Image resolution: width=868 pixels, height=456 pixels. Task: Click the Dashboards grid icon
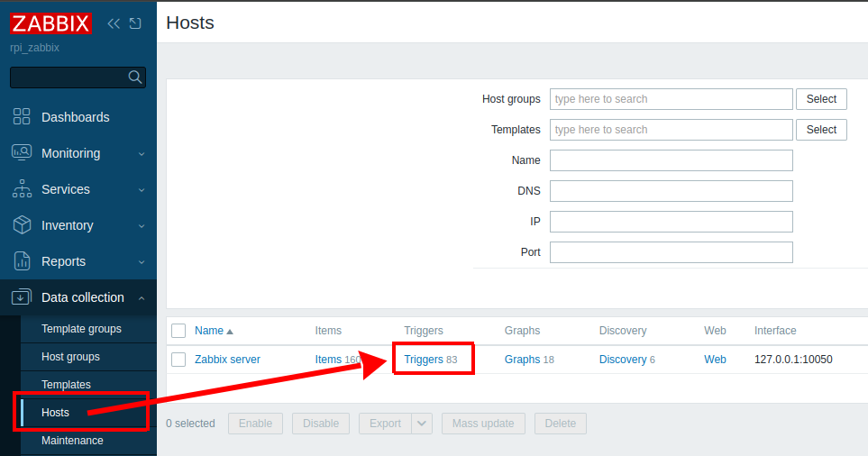pos(22,116)
